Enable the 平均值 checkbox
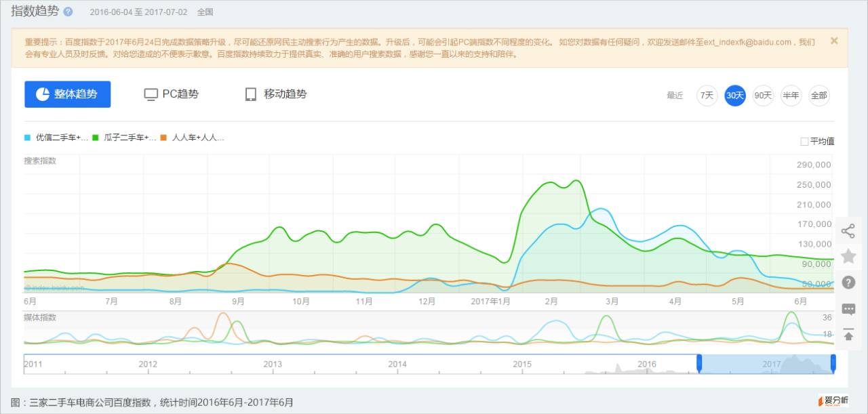This screenshot has height=414, width=868. click(x=804, y=142)
